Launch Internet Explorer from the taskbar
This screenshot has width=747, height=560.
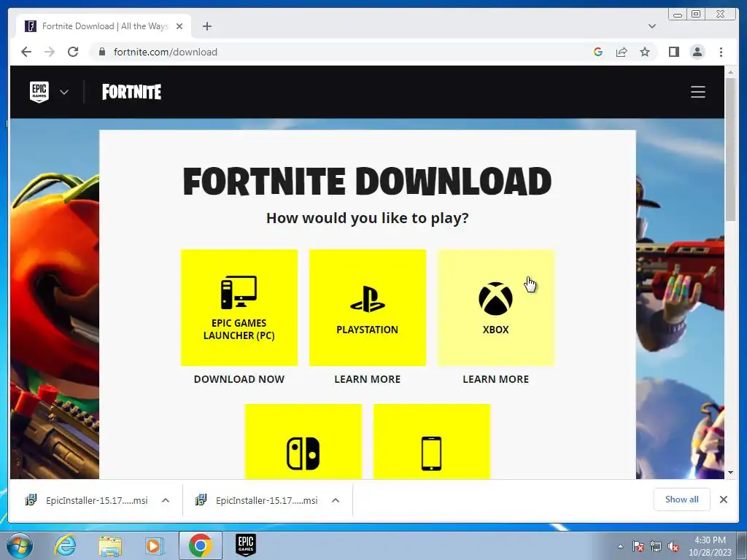point(65,545)
